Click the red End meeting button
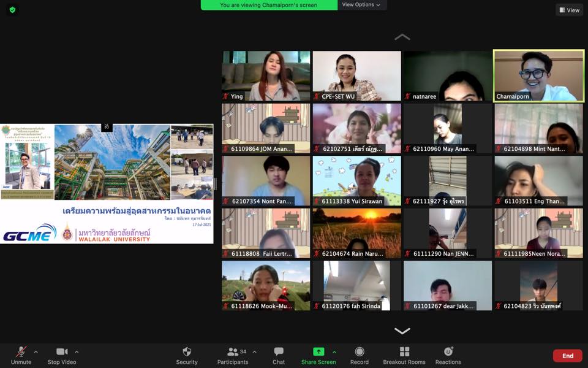This screenshot has width=588, height=368. point(567,356)
